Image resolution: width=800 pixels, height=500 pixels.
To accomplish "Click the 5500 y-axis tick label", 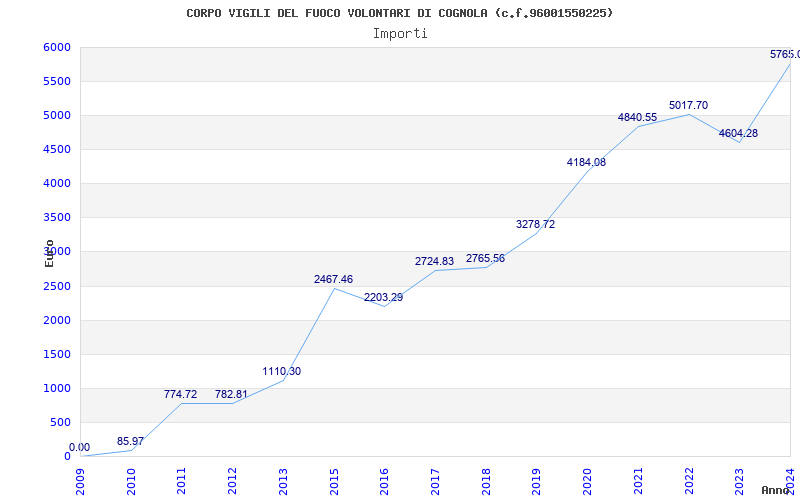I will tap(57, 82).
